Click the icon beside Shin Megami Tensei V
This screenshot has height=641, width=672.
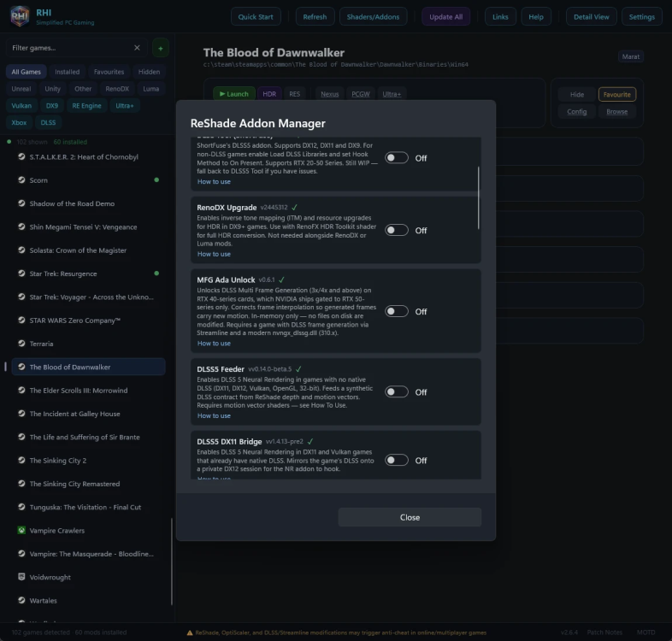click(x=21, y=226)
